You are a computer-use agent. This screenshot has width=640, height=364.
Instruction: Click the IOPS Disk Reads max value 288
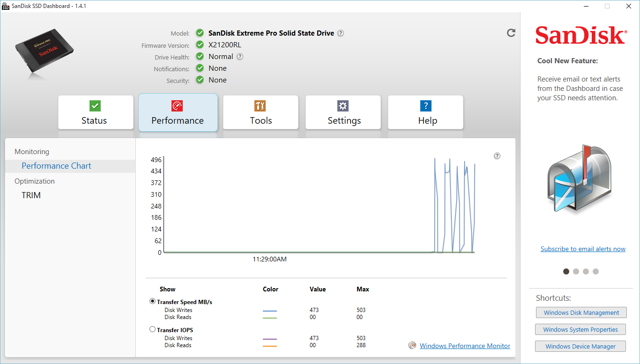pyautogui.click(x=361, y=345)
